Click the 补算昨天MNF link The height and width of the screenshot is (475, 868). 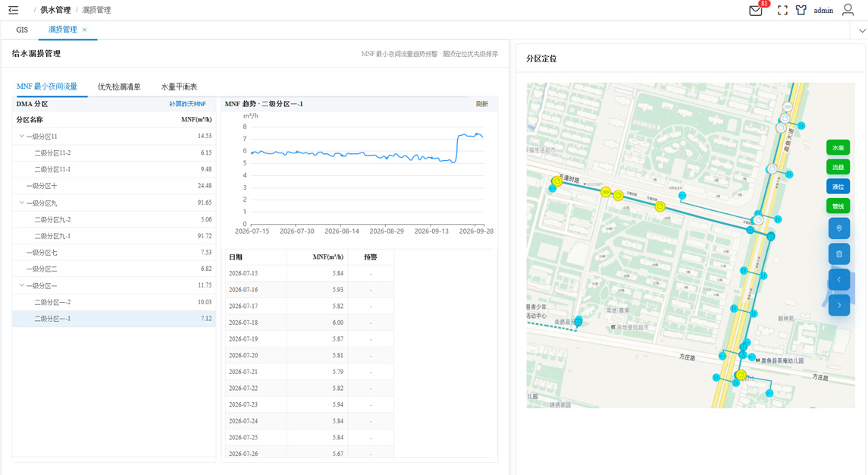click(188, 104)
